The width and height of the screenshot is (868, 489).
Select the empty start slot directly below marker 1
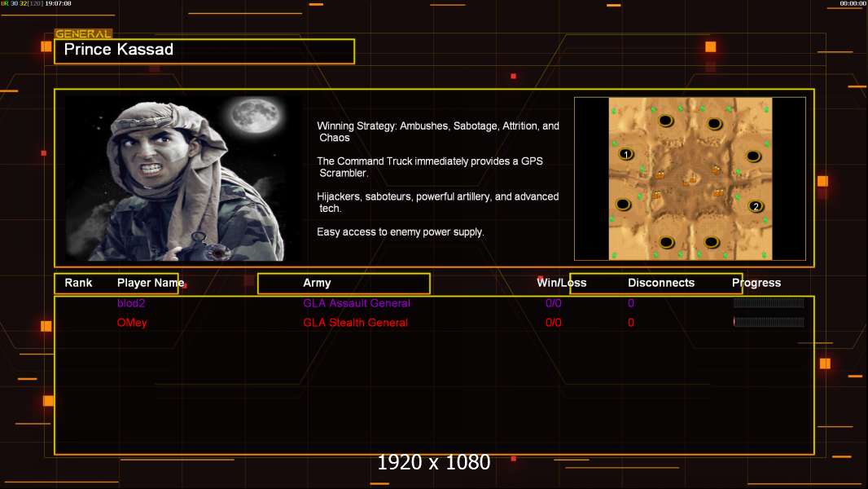coord(624,205)
